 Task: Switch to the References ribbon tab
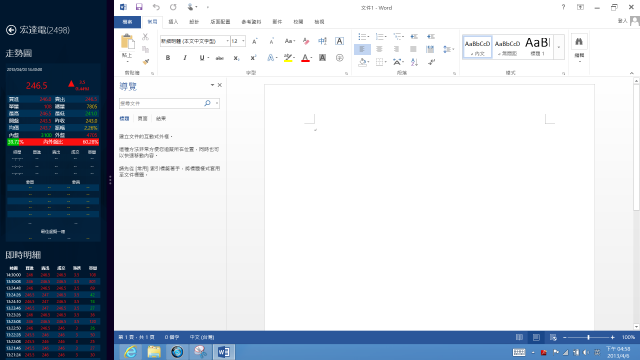coord(251,22)
